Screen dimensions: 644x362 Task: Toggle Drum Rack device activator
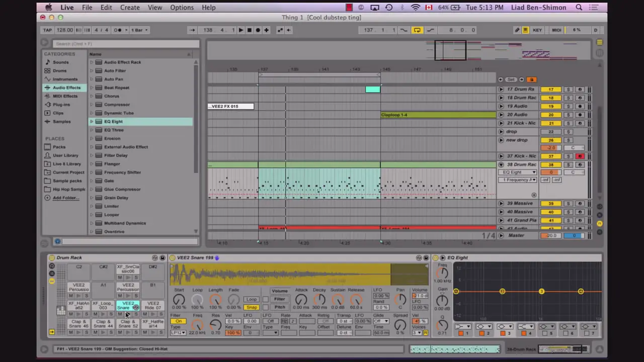click(51, 258)
